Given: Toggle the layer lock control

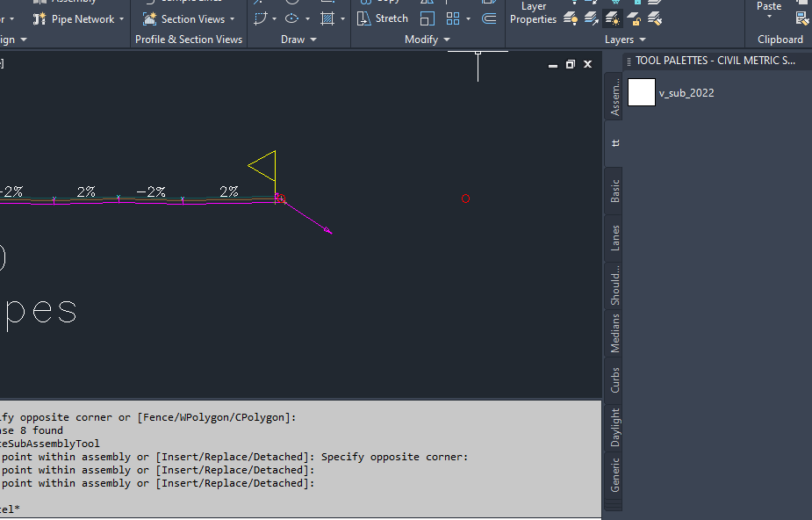Looking at the screenshot, I should point(635,18).
